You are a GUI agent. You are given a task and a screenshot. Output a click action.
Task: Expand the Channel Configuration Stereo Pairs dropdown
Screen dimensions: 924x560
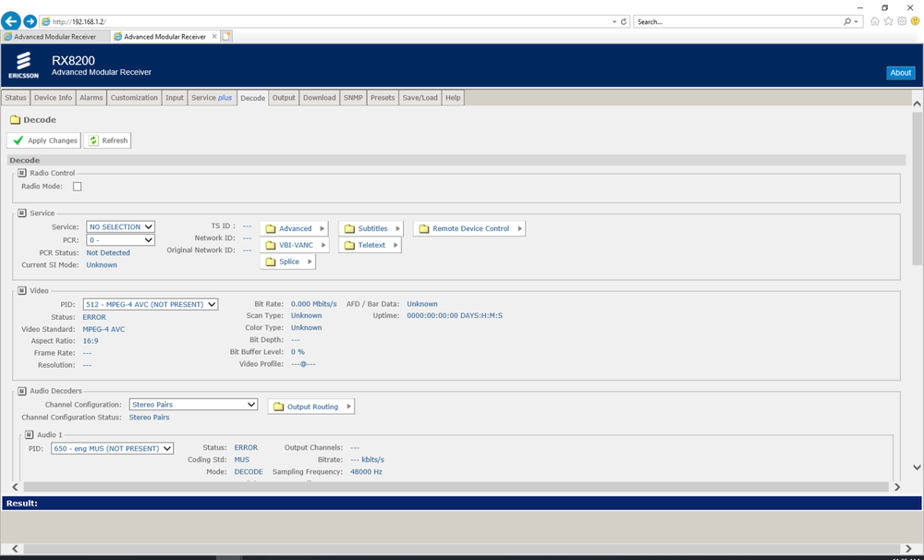(x=193, y=405)
